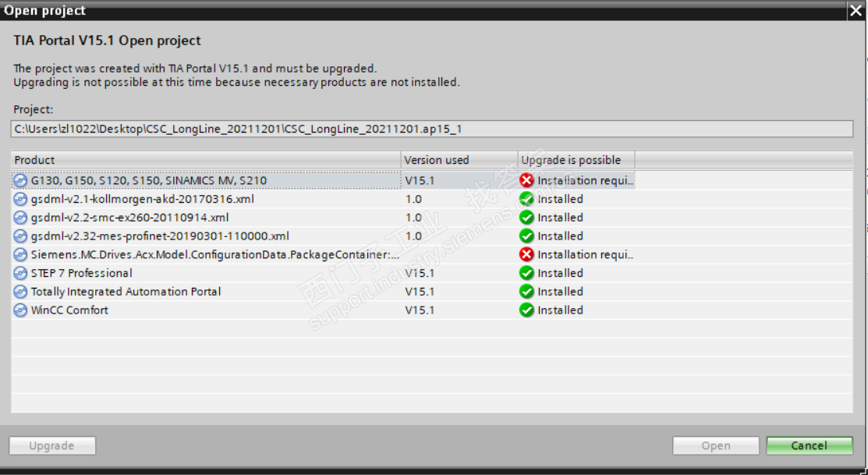Select gsdml-v2.1-kollmorgen-akd-20170316.xml row

pyautogui.click(x=142, y=200)
